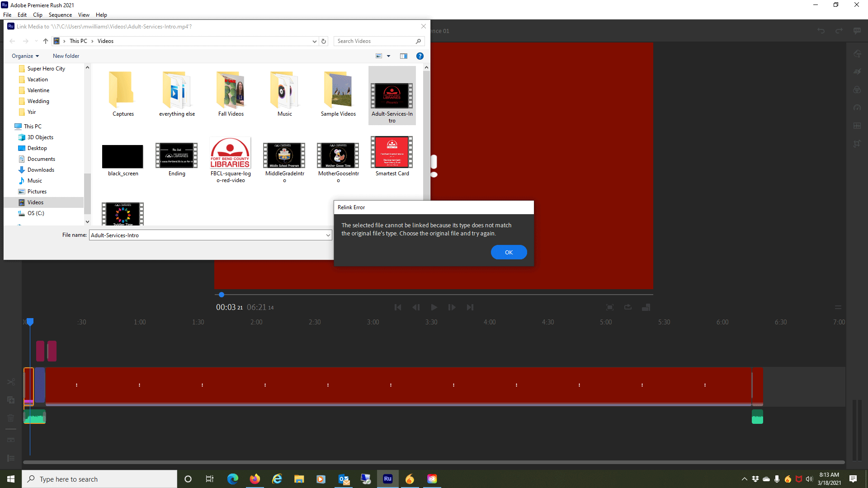Open file dialog help icon
The width and height of the screenshot is (868, 488).
point(420,56)
